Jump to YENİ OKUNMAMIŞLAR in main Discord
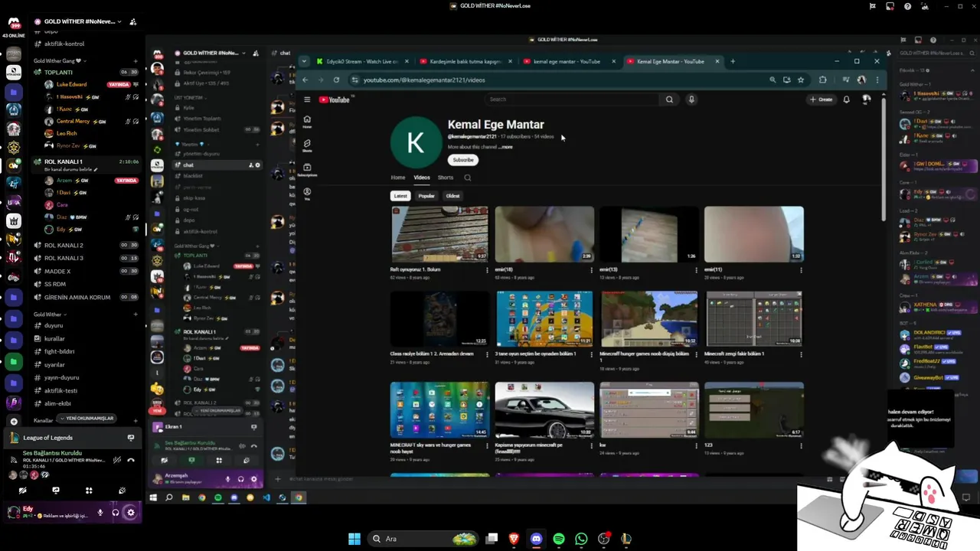Screen dimensions: 980x551 tap(87, 419)
